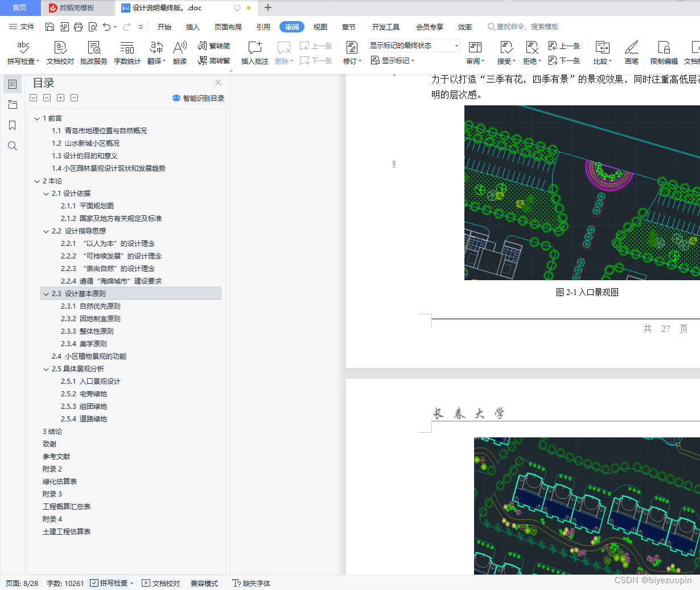The width and height of the screenshot is (700, 590).
Task: Open the 文件 menu
Action: [x=22, y=27]
